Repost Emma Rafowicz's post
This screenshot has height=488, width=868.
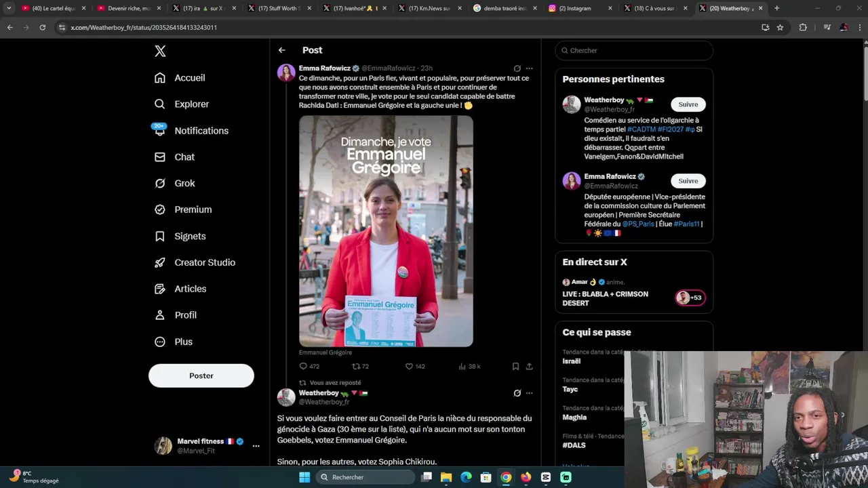pos(361,367)
